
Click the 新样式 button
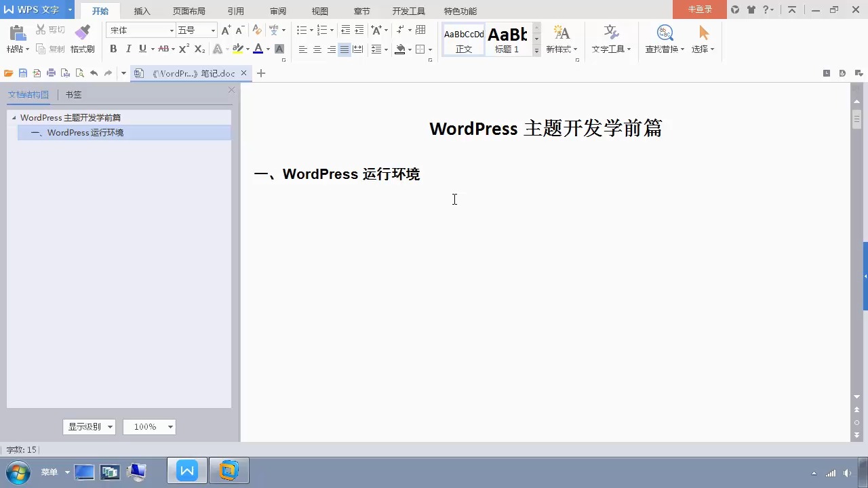561,39
